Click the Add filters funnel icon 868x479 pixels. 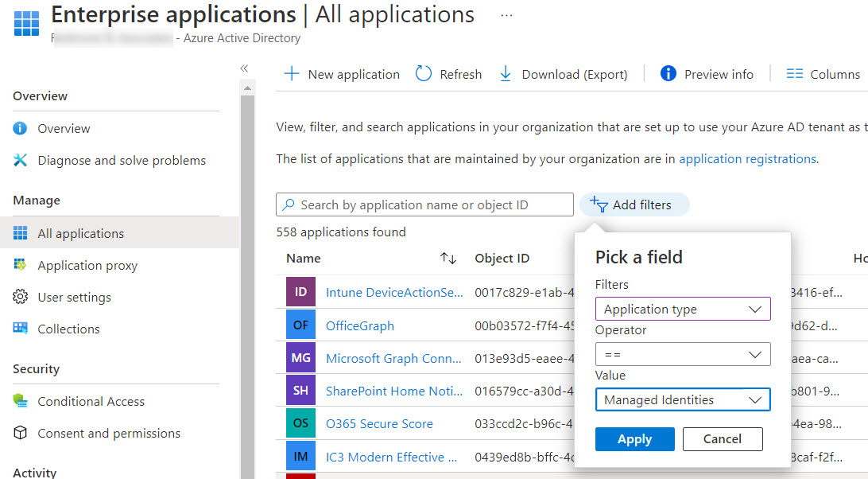pyautogui.click(x=599, y=204)
